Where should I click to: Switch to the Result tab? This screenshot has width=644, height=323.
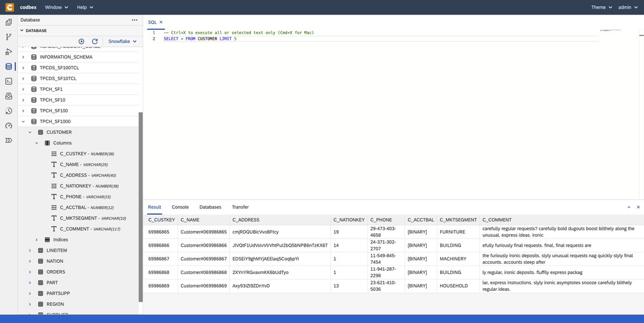155,207
